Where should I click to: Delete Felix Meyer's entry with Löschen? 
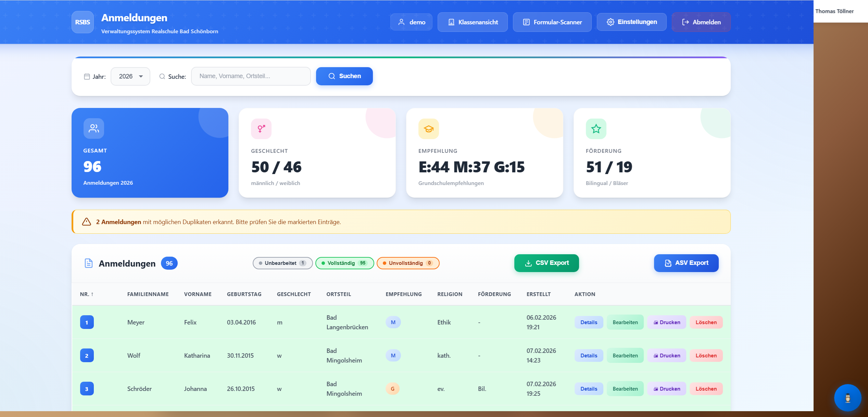click(x=706, y=322)
